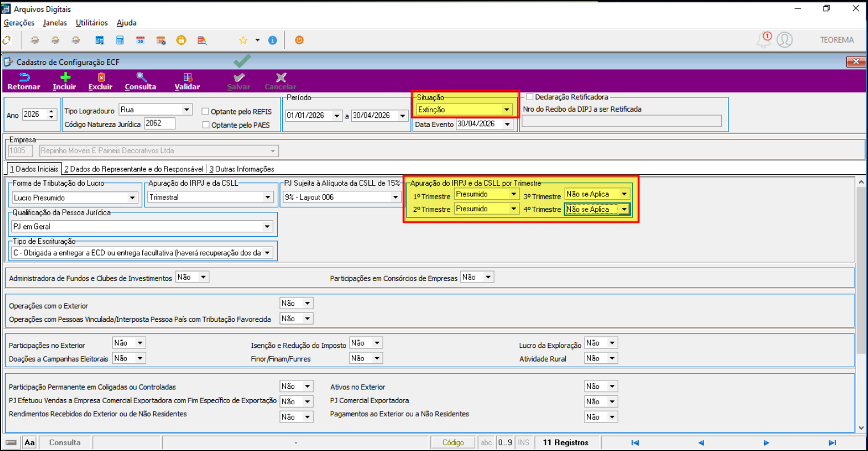The height and width of the screenshot is (451, 868).
Task: Click the Consulta status bar panel
Action: (65, 442)
